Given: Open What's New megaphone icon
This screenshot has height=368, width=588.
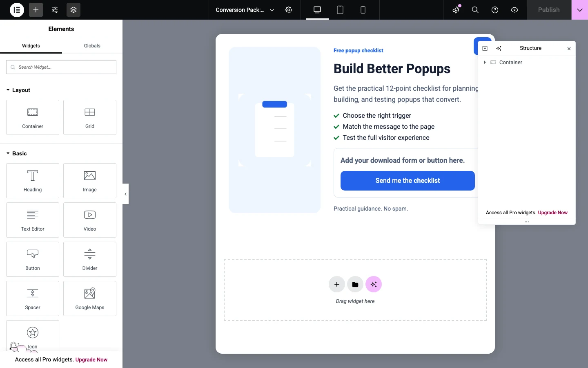Looking at the screenshot, I should pos(456,10).
